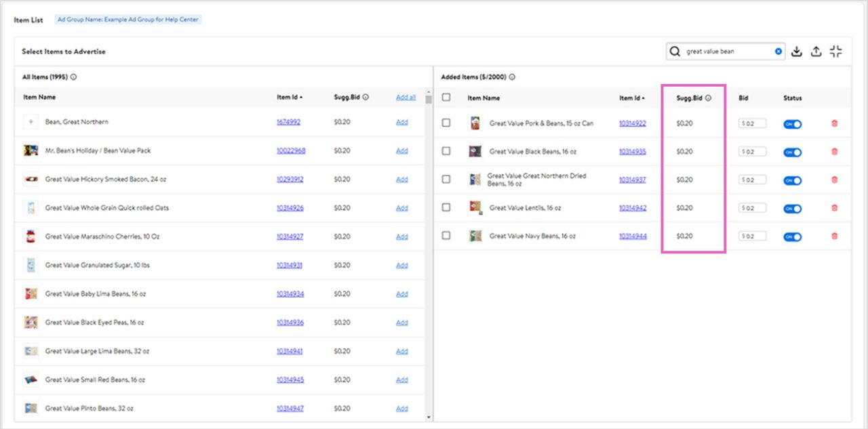Edit bid field for Lentils
The height and width of the screenshot is (429, 868).
(753, 208)
